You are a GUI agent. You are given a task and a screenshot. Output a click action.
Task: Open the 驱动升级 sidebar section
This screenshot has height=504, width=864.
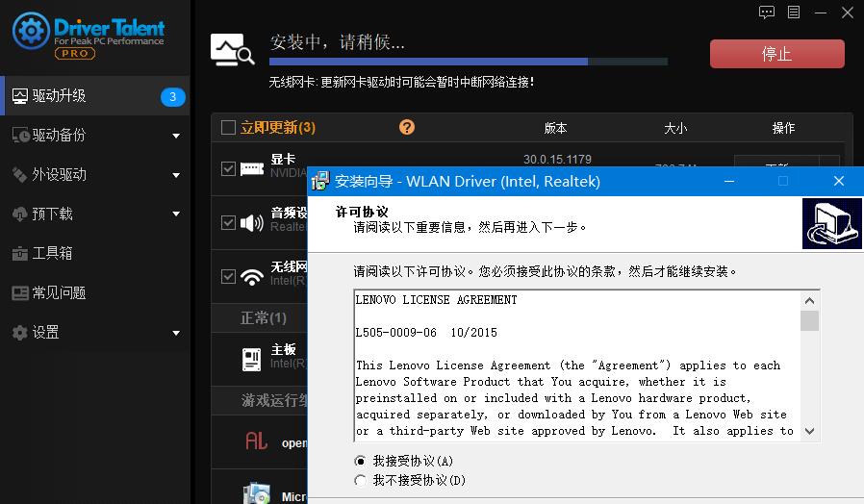(96, 96)
